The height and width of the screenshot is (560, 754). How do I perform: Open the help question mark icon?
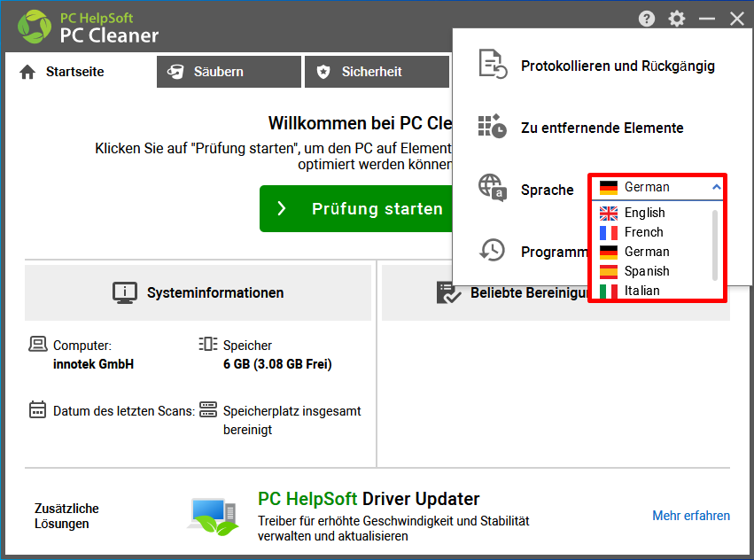tap(647, 19)
